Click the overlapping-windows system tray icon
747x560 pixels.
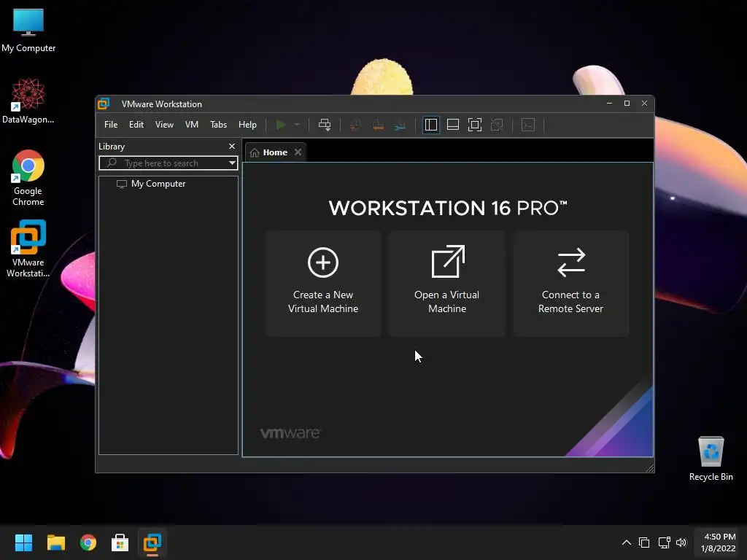(x=644, y=542)
